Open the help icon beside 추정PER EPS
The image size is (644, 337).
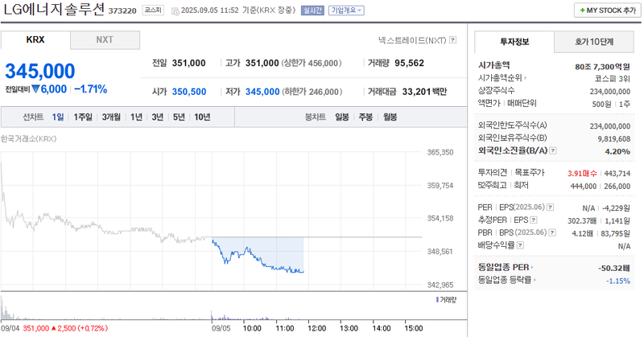pos(534,220)
